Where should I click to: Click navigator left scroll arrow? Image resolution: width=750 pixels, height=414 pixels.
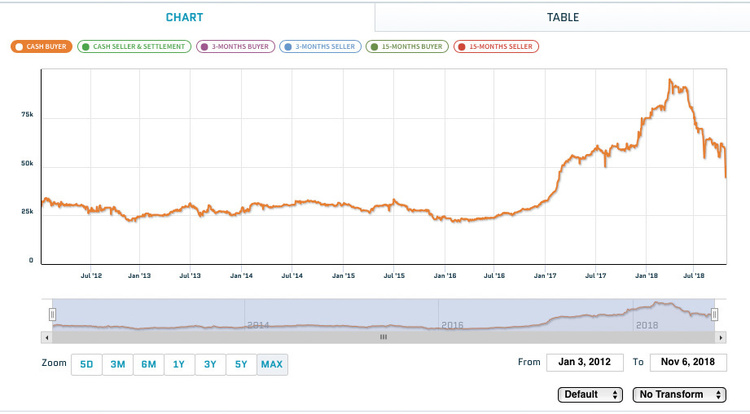(x=47, y=338)
